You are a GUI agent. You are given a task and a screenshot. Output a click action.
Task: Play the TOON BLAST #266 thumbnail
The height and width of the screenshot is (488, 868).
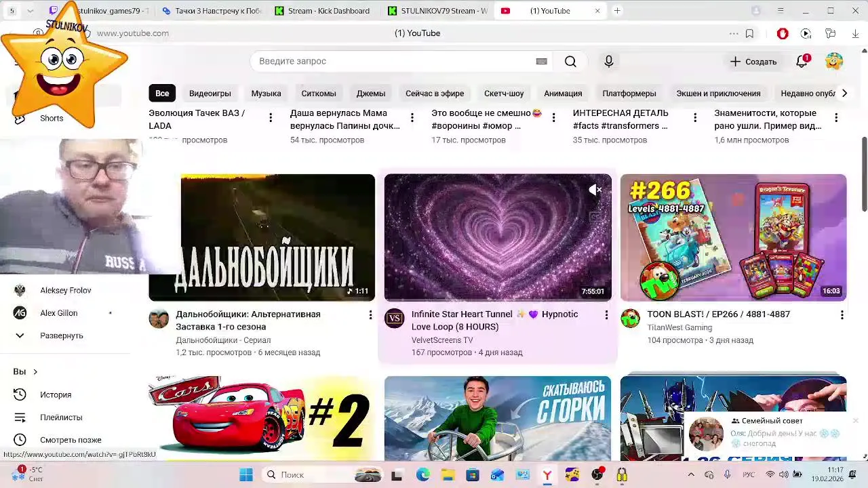[x=733, y=237]
